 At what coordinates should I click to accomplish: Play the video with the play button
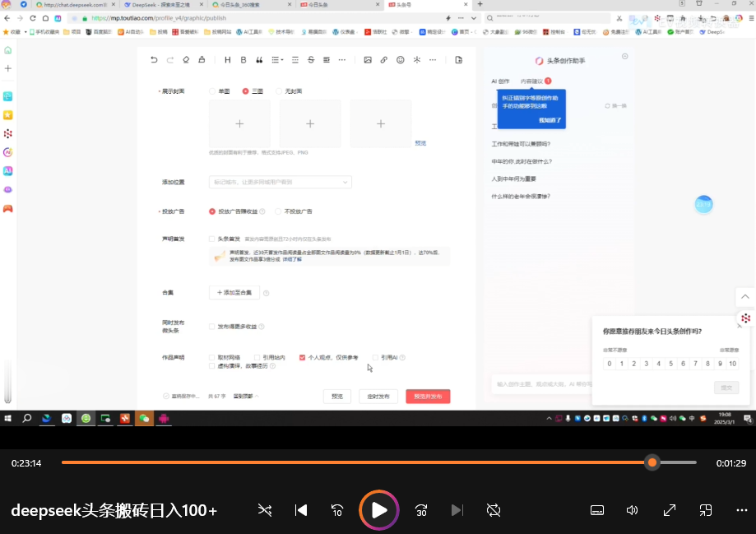[x=379, y=510]
